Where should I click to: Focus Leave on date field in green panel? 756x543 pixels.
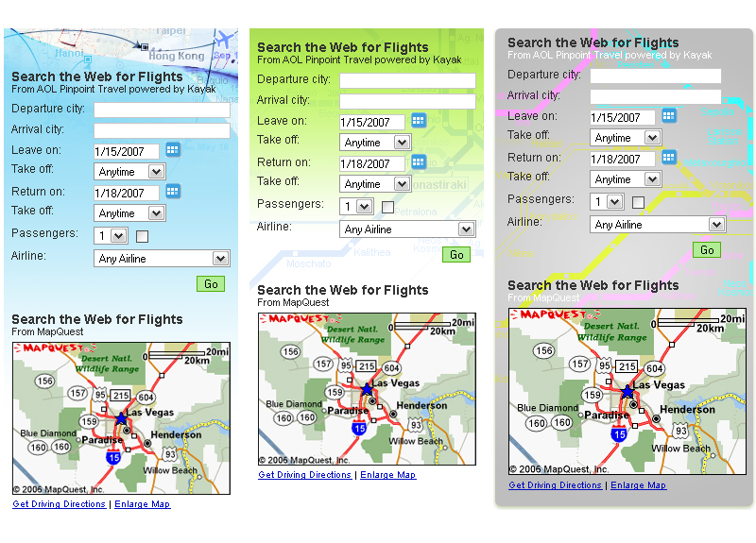(372, 122)
